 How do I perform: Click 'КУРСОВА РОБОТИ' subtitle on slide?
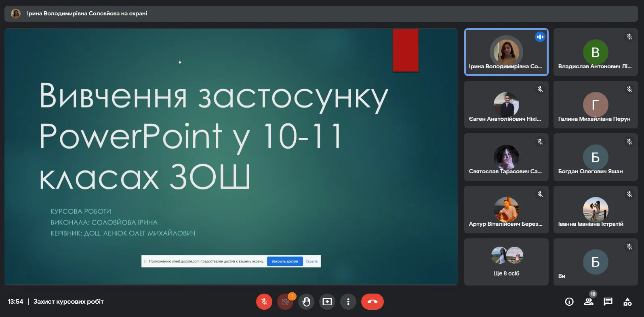81,211
